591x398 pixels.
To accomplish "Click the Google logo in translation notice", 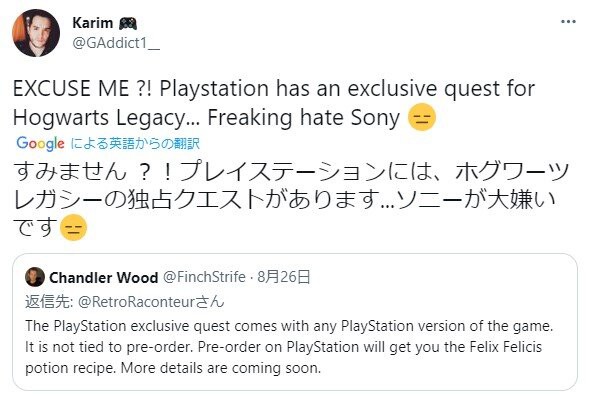I will [x=40, y=144].
